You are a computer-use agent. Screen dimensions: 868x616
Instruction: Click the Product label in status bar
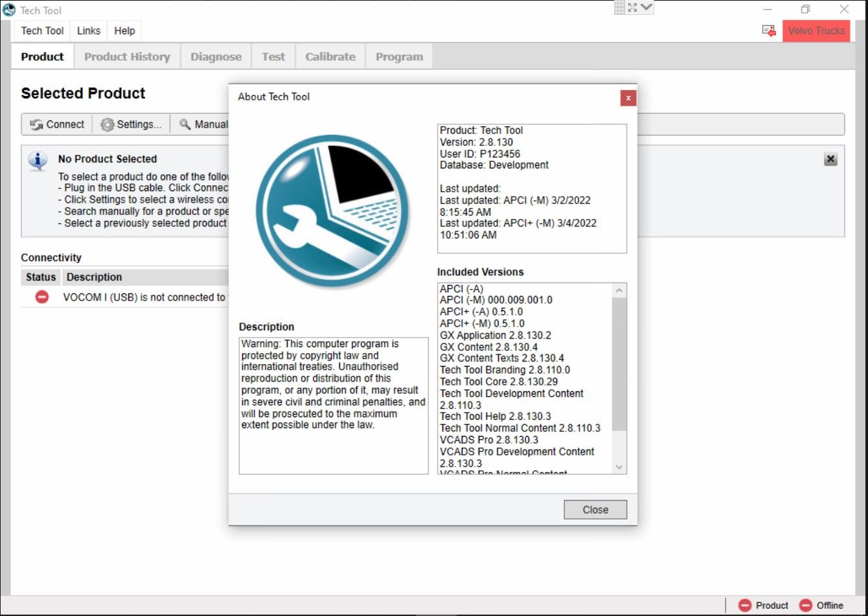pyautogui.click(x=772, y=606)
